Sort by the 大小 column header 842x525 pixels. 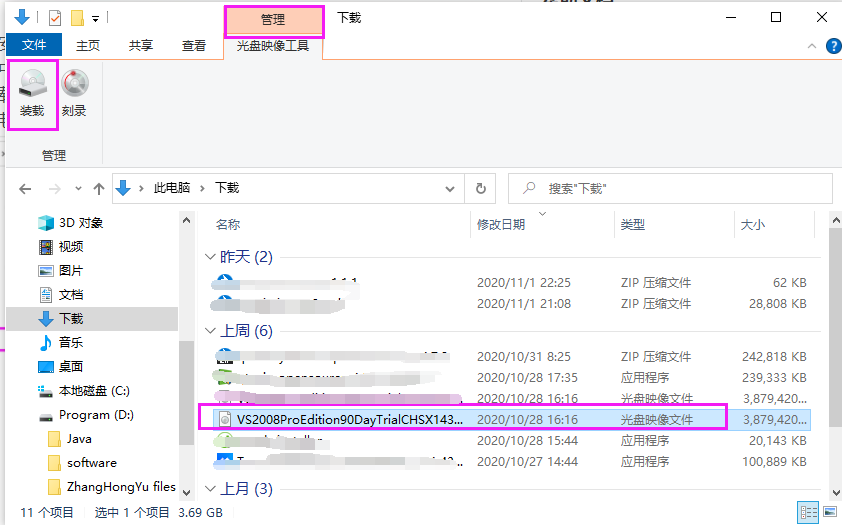pyautogui.click(x=752, y=225)
